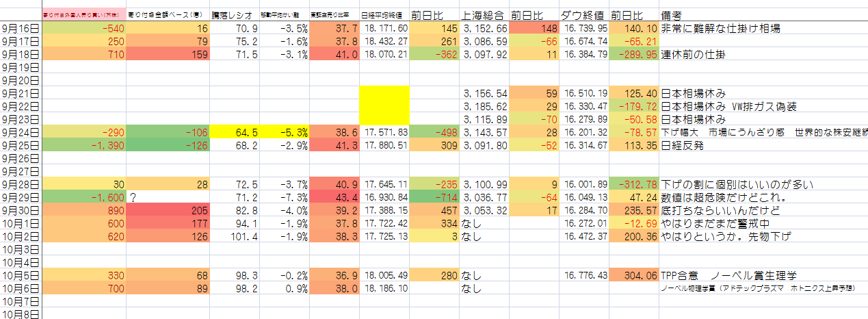This screenshot has width=868, height=319.
Task: Select the yellow 64.5 ratio cell
Action: (235, 131)
